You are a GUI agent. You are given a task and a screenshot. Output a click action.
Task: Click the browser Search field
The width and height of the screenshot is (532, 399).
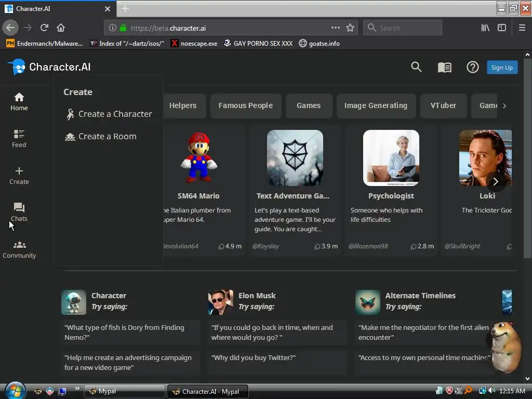tap(403, 28)
